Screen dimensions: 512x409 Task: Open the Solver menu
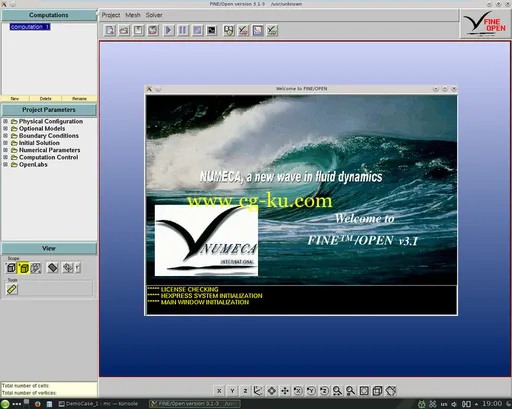click(154, 15)
